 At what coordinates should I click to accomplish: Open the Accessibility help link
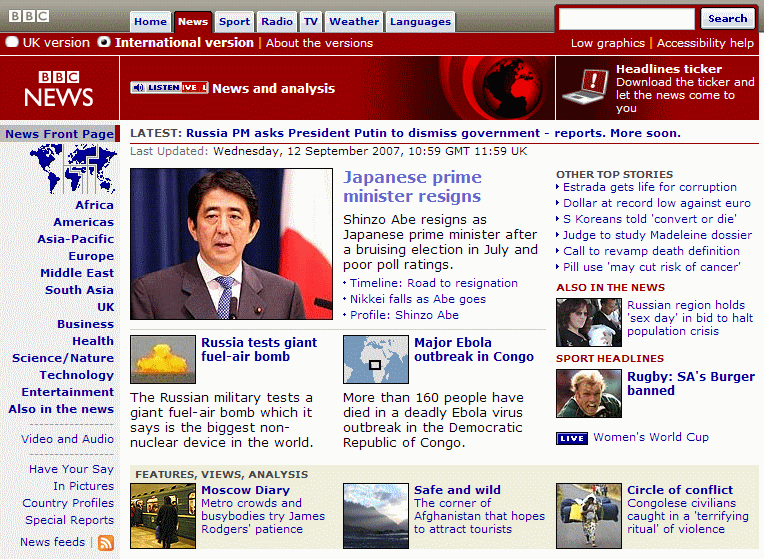tap(705, 43)
